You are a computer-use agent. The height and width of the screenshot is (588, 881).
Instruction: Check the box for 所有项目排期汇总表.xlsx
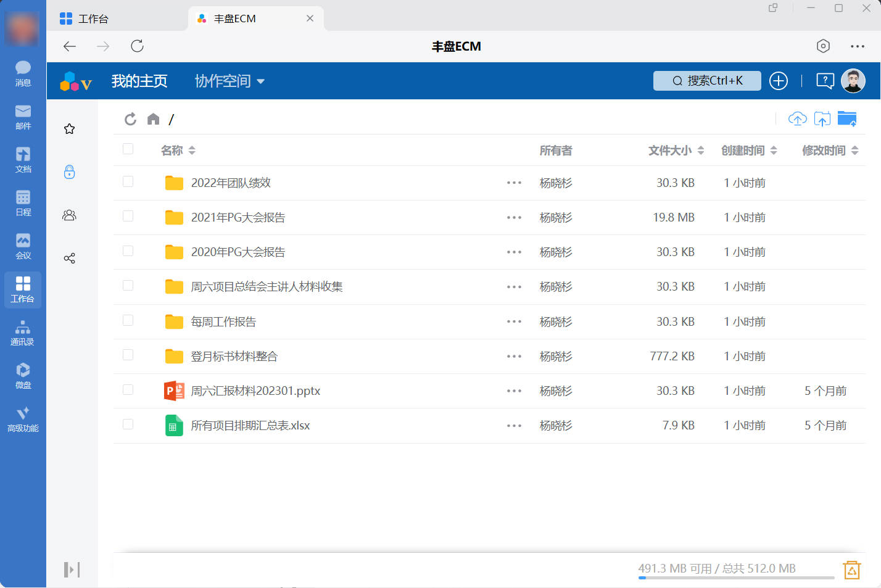tap(128, 424)
